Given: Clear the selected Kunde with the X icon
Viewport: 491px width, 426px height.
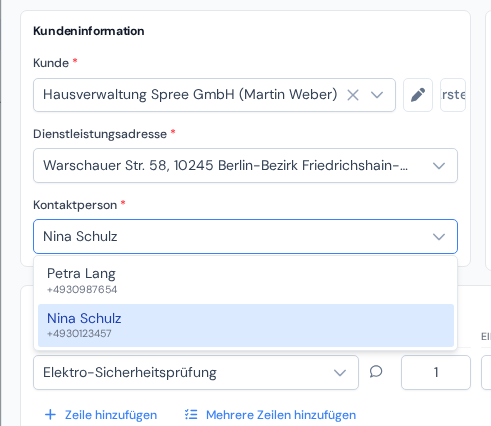Looking at the screenshot, I should (353, 95).
